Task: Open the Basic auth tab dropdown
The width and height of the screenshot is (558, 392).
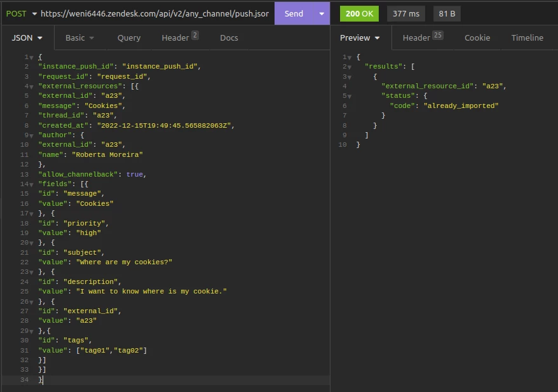Action: click(79, 37)
